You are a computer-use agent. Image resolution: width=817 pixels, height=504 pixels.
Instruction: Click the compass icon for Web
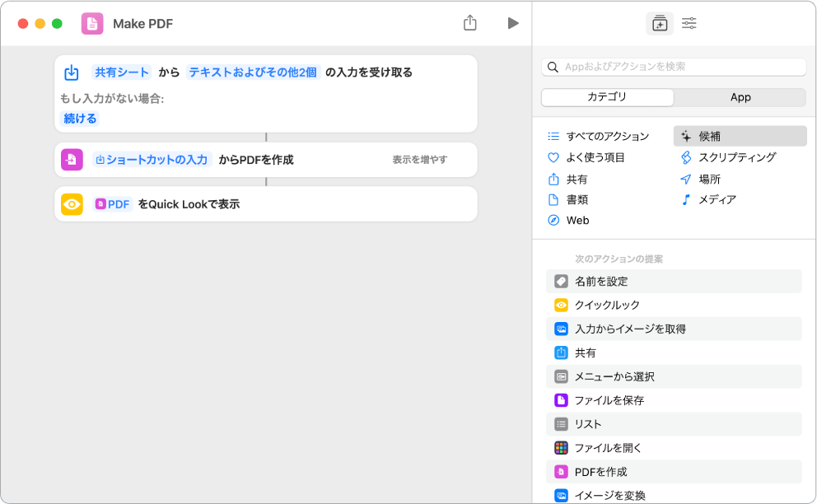(x=553, y=221)
